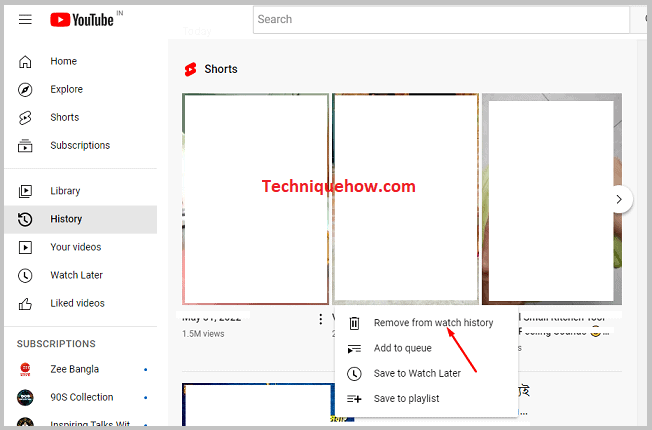The height and width of the screenshot is (430, 652).
Task: Click the Zee Bangla channel avatar
Action: tap(25, 369)
